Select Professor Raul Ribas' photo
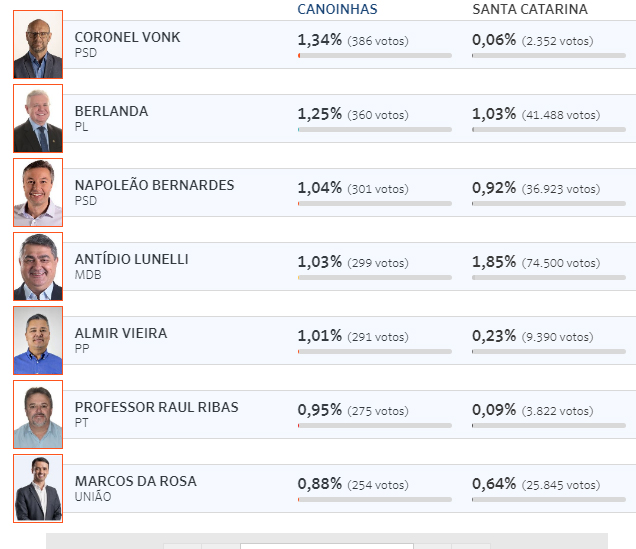This screenshot has height=549, width=636. click(38, 414)
